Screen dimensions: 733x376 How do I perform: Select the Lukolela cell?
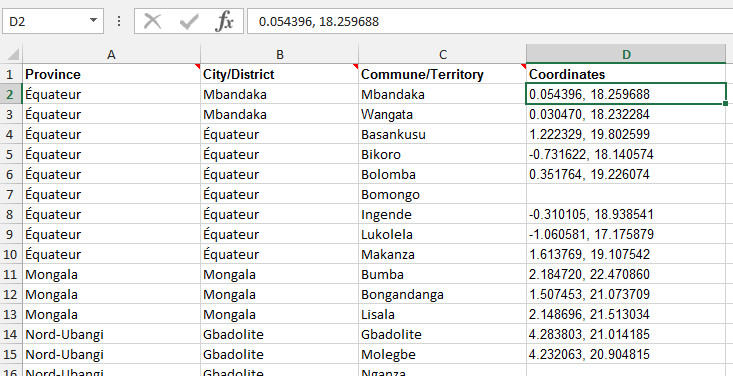[x=442, y=234]
